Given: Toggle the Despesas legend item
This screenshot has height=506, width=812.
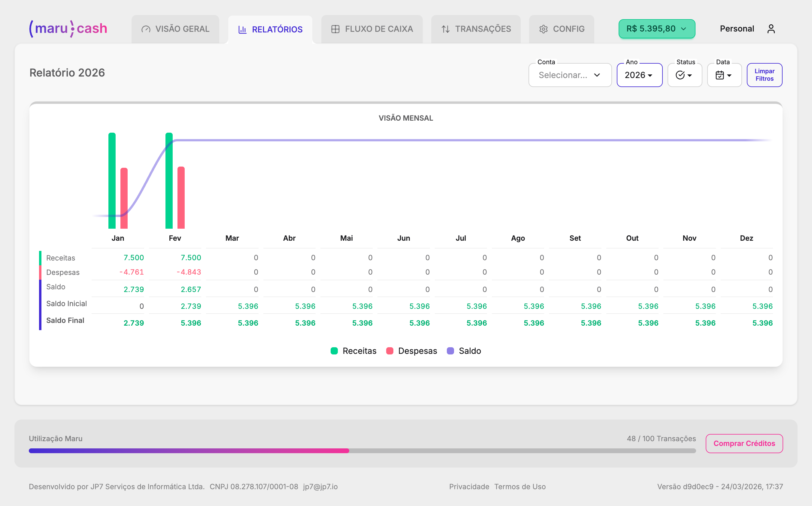Looking at the screenshot, I should tap(411, 351).
